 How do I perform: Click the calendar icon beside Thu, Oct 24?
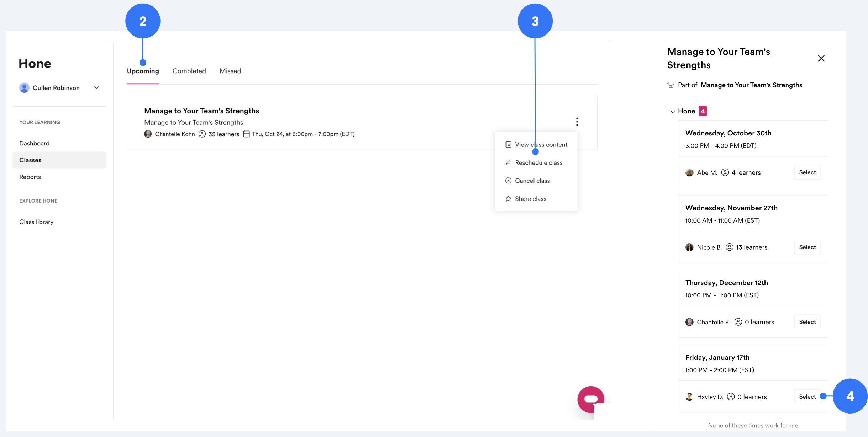coord(246,134)
